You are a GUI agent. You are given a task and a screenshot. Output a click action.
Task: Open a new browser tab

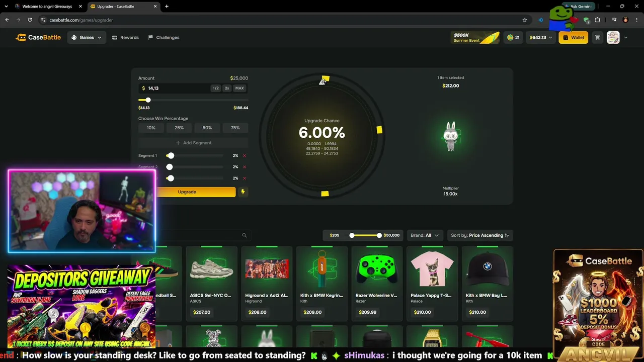tap(167, 7)
